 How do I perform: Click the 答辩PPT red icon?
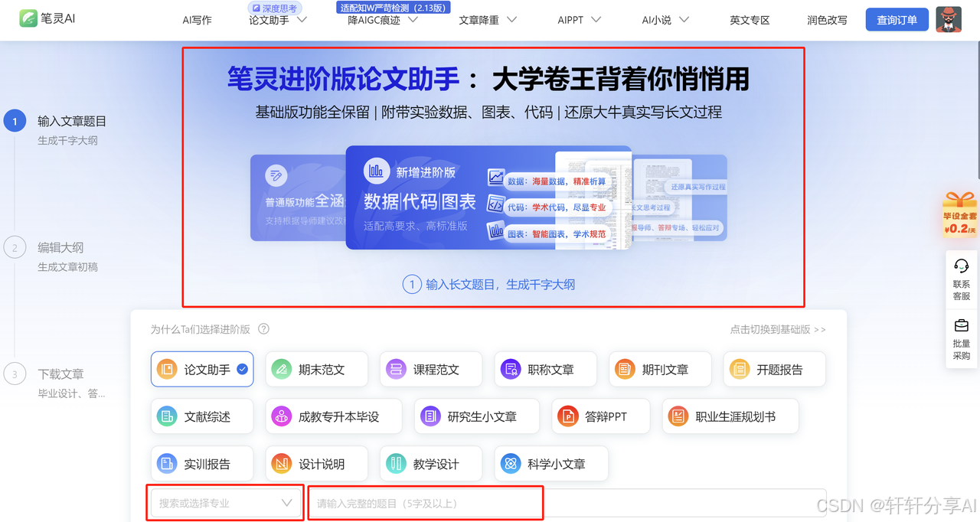point(567,416)
